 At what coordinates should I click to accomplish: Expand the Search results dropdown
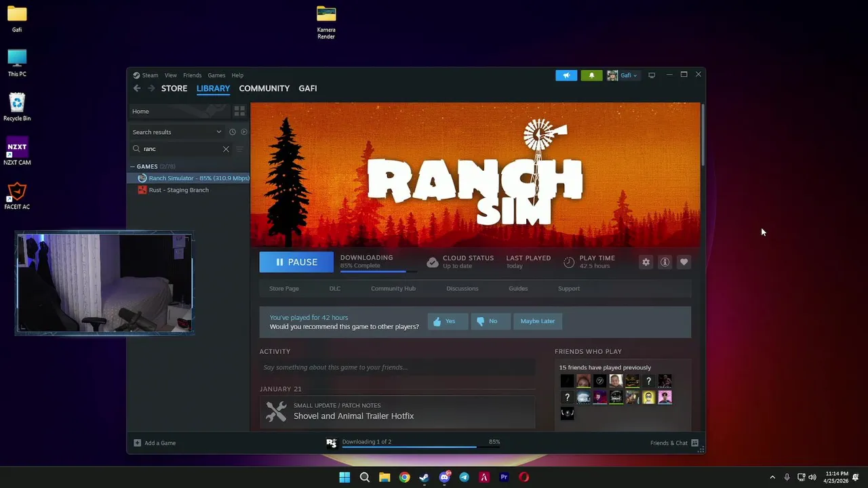219,132
